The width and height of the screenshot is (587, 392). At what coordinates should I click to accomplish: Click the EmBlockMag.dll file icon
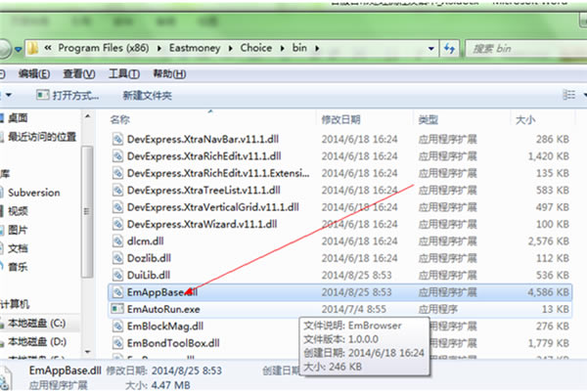click(117, 327)
